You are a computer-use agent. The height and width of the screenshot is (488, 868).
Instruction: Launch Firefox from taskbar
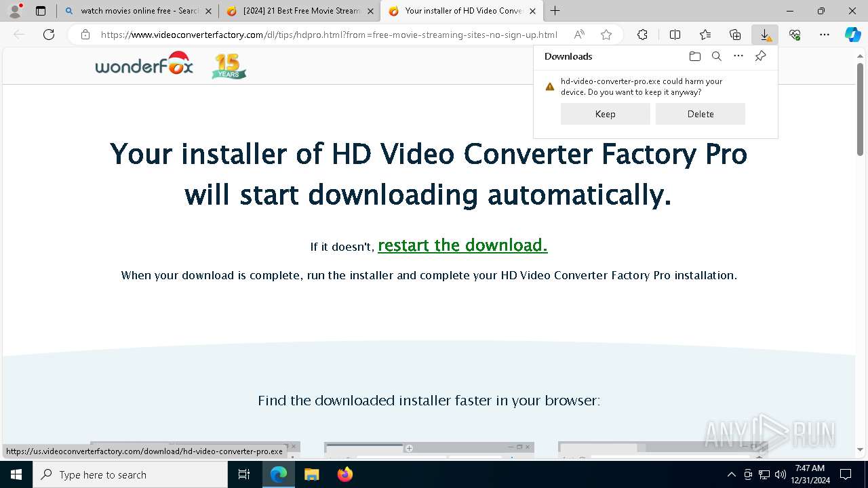(x=344, y=474)
